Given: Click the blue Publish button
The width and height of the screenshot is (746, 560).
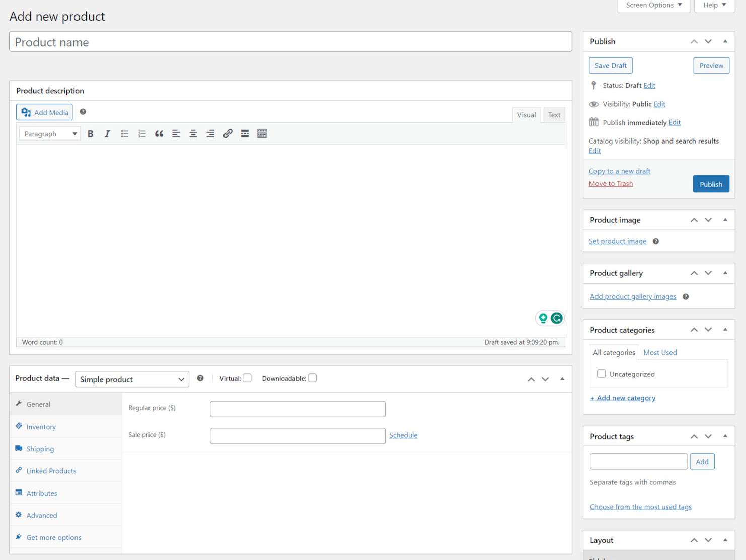Looking at the screenshot, I should click(711, 184).
